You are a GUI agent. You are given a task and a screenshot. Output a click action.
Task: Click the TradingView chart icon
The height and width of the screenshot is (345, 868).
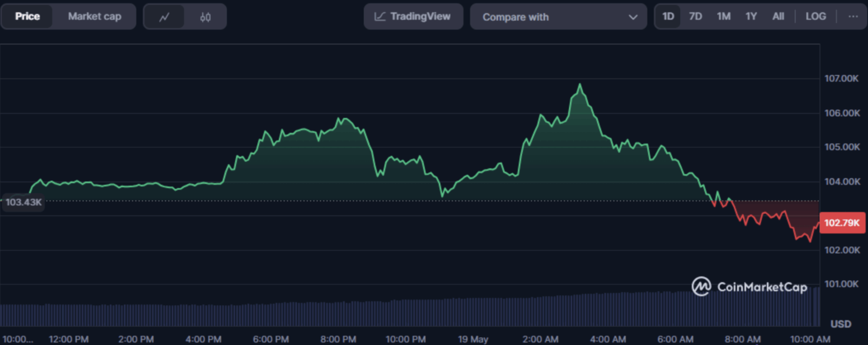380,17
